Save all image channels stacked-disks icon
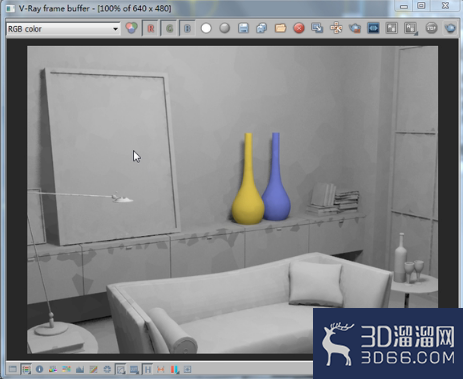 pos(262,28)
